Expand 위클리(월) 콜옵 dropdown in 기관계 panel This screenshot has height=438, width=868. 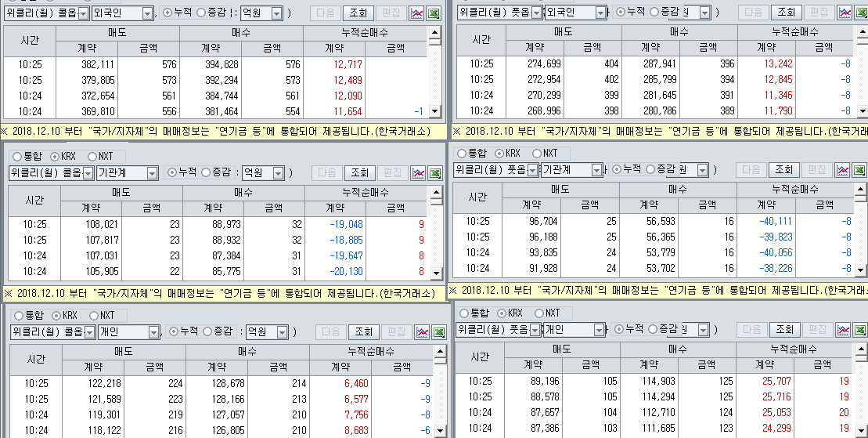(88, 173)
